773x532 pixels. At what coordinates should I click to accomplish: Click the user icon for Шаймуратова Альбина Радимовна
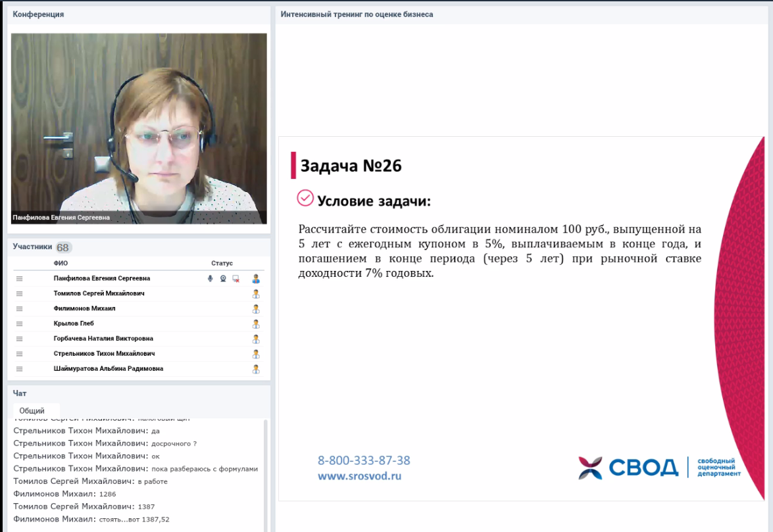(x=256, y=369)
